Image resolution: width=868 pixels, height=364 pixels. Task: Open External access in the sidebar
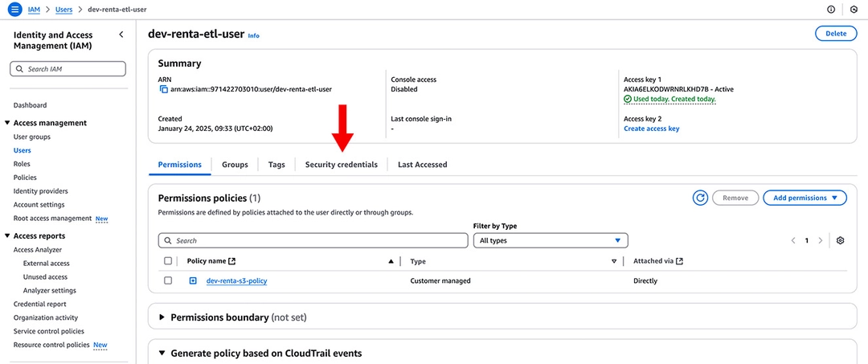[x=47, y=264]
